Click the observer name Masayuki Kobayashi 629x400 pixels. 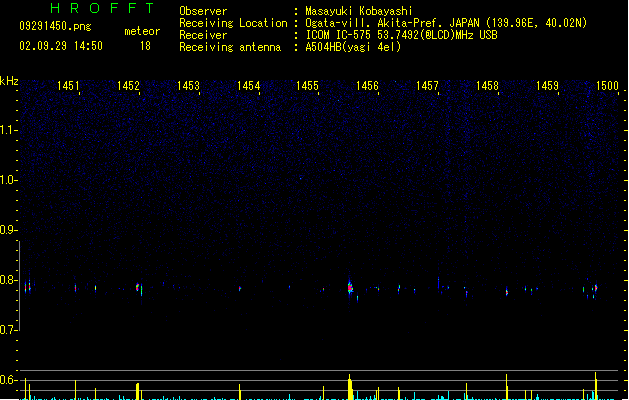pos(359,11)
